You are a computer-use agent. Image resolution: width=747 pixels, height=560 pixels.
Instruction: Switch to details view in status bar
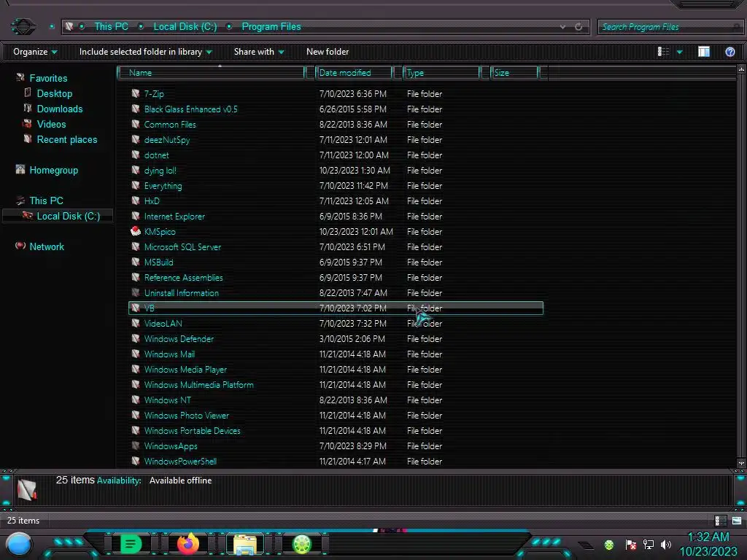click(720, 521)
